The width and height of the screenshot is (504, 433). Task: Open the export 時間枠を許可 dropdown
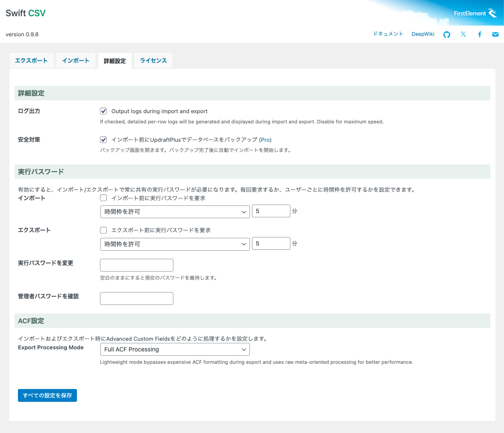pos(175,244)
